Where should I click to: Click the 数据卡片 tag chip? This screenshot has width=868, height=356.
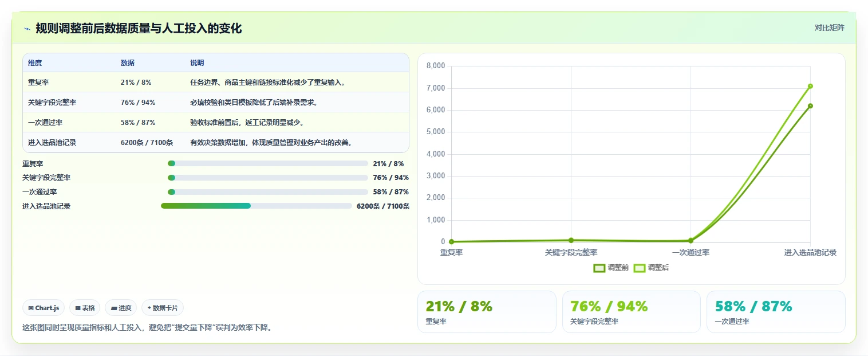click(x=163, y=308)
